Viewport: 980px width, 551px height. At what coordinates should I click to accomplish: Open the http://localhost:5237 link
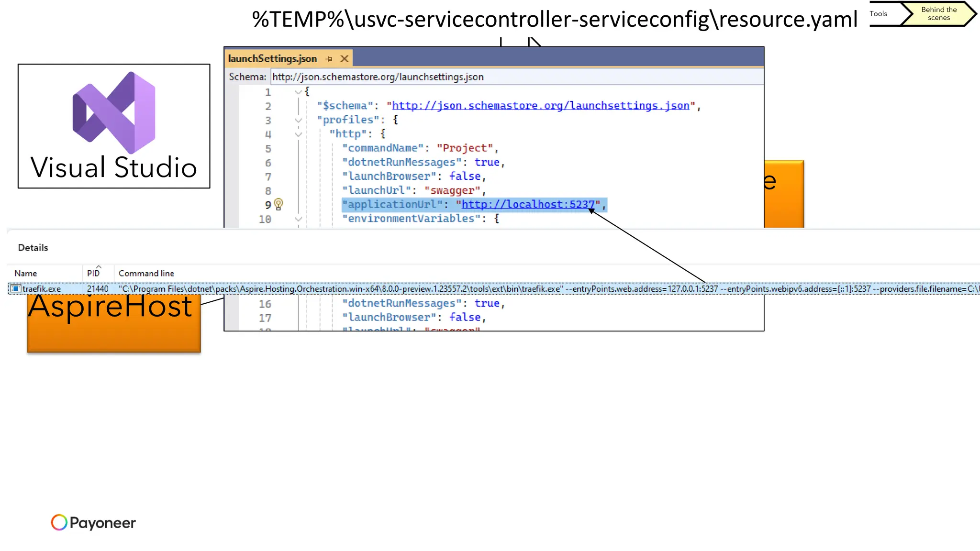pyautogui.click(x=528, y=205)
